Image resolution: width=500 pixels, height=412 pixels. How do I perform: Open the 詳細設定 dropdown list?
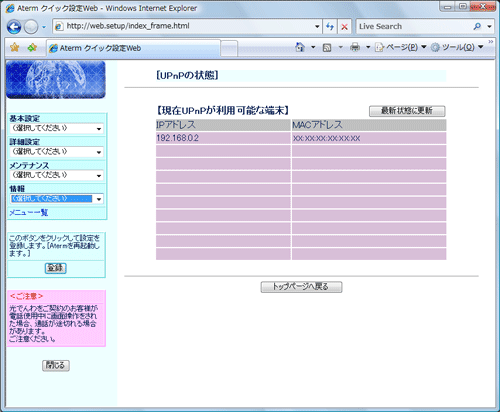click(56, 152)
